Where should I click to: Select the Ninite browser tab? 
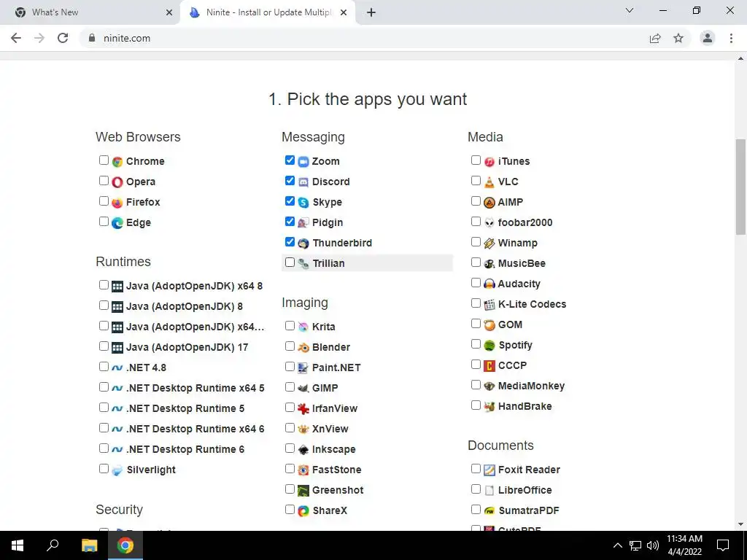pyautogui.click(x=268, y=12)
